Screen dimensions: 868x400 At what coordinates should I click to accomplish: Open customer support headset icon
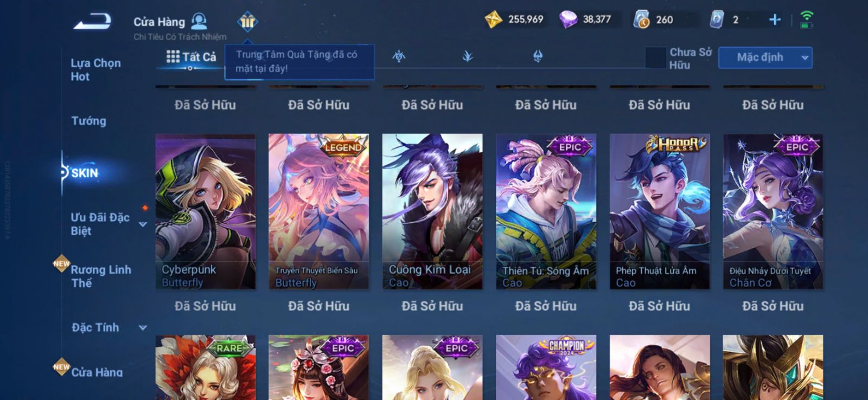[x=199, y=21]
